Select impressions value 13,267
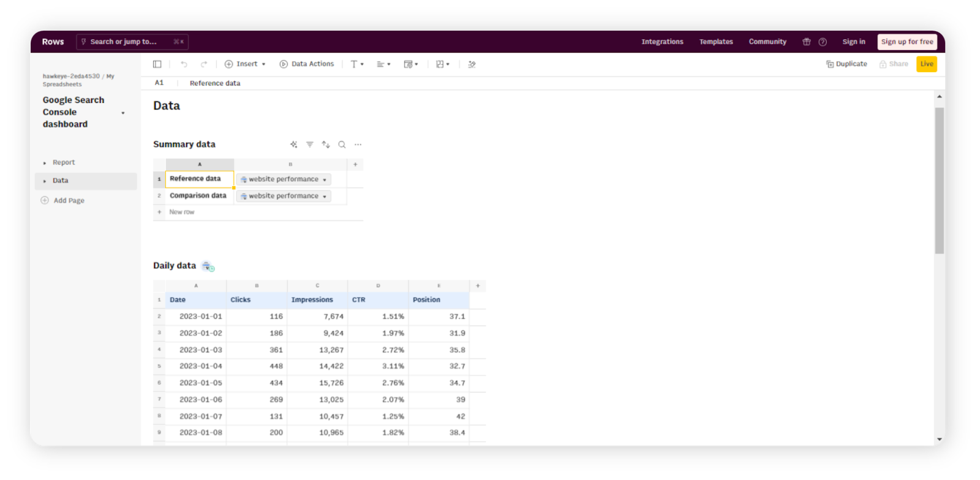Image resolution: width=980 pixels, height=480 pixels. point(317,350)
